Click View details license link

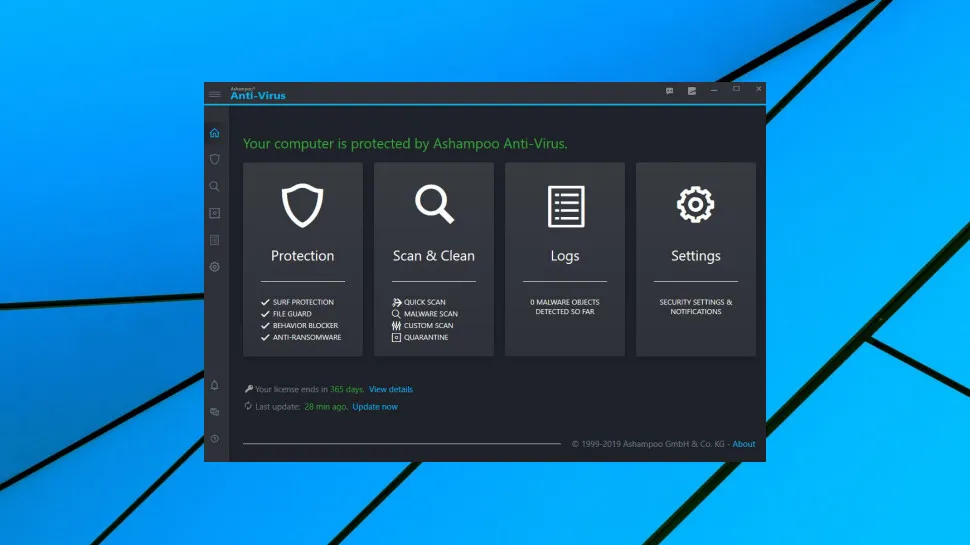[x=391, y=389]
